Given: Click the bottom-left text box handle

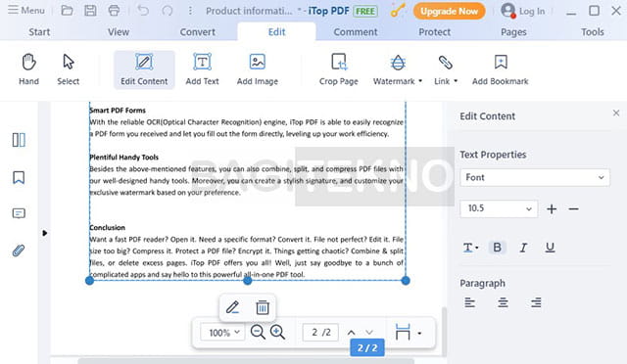Looking at the screenshot, I should click(89, 281).
